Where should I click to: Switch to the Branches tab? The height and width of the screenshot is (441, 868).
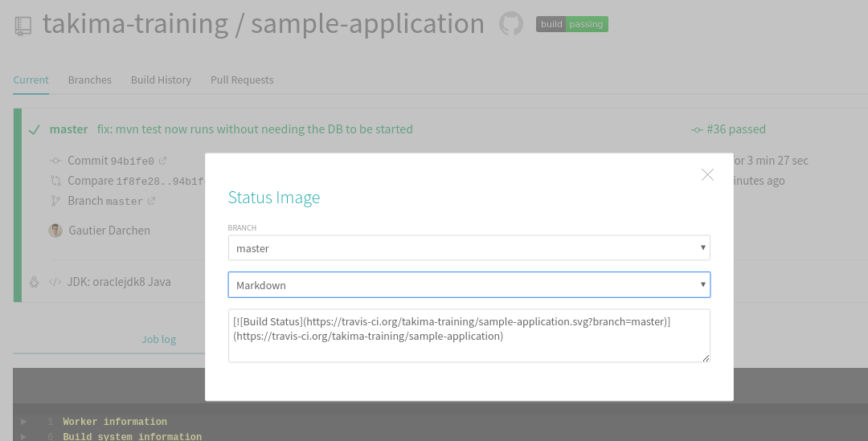90,80
